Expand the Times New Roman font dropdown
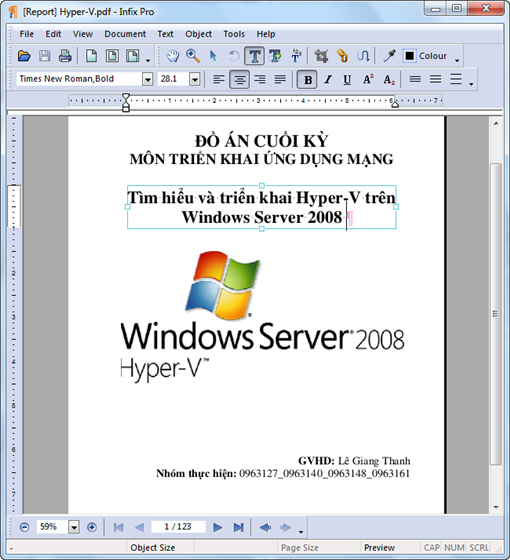Viewport: 510px width, 560px height. pos(148,79)
